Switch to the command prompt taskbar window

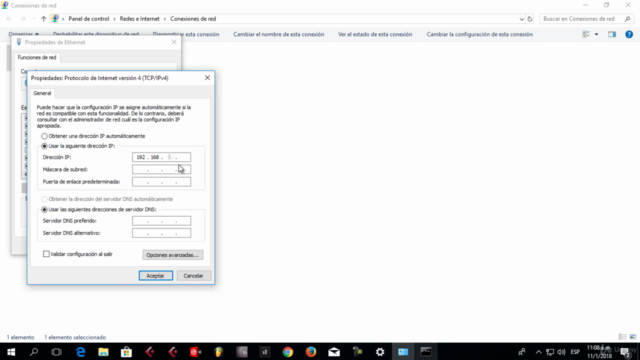point(426,352)
